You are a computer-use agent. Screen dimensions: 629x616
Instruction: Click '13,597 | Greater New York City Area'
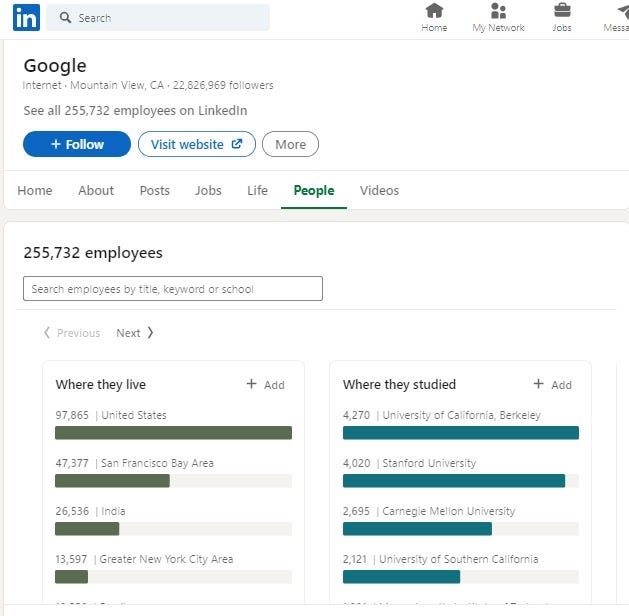pyautogui.click(x=144, y=559)
